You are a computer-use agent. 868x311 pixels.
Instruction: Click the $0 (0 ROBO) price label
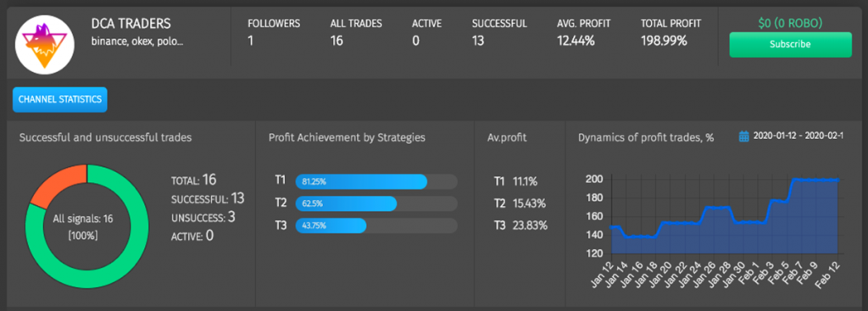(x=790, y=23)
